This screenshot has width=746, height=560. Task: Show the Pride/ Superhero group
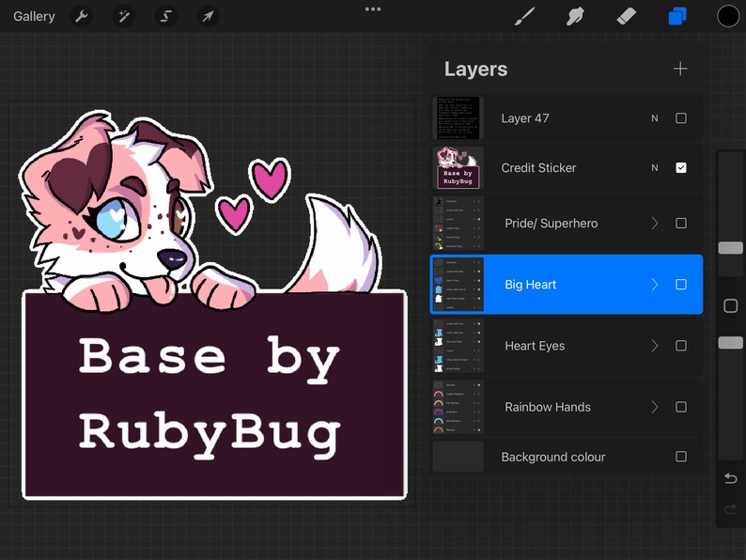681,223
